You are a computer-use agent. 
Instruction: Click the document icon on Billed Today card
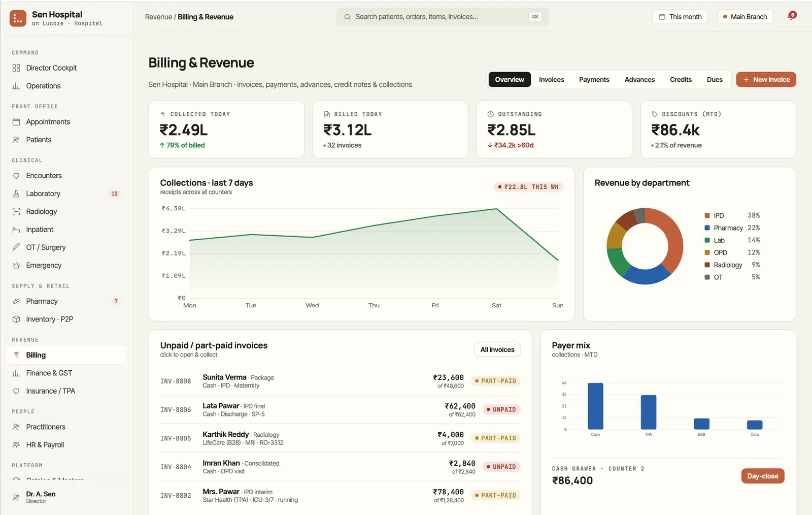pyautogui.click(x=327, y=114)
